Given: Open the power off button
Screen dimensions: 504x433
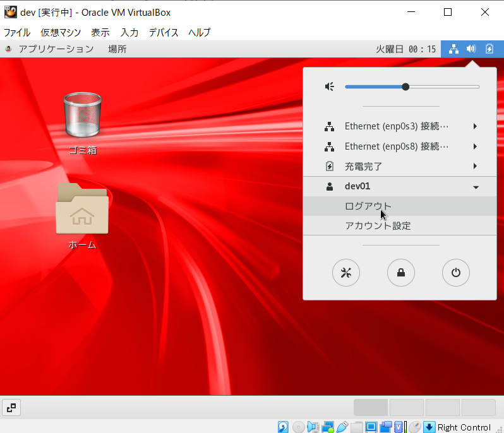Looking at the screenshot, I should pos(456,273).
